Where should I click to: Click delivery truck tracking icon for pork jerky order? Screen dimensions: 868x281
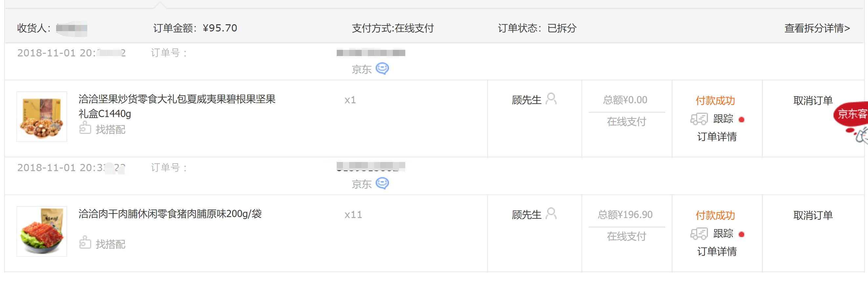coord(699,233)
